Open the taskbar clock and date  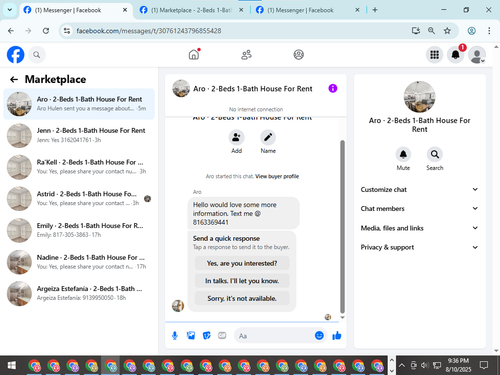[x=458, y=365]
